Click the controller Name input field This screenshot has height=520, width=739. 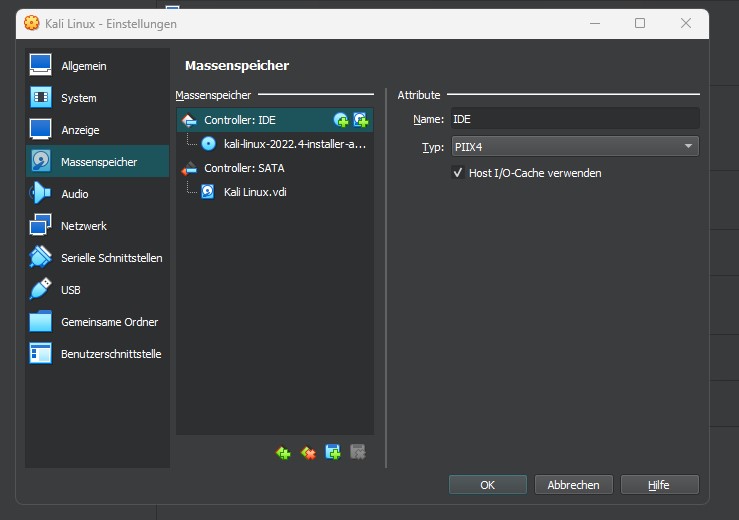(x=575, y=119)
